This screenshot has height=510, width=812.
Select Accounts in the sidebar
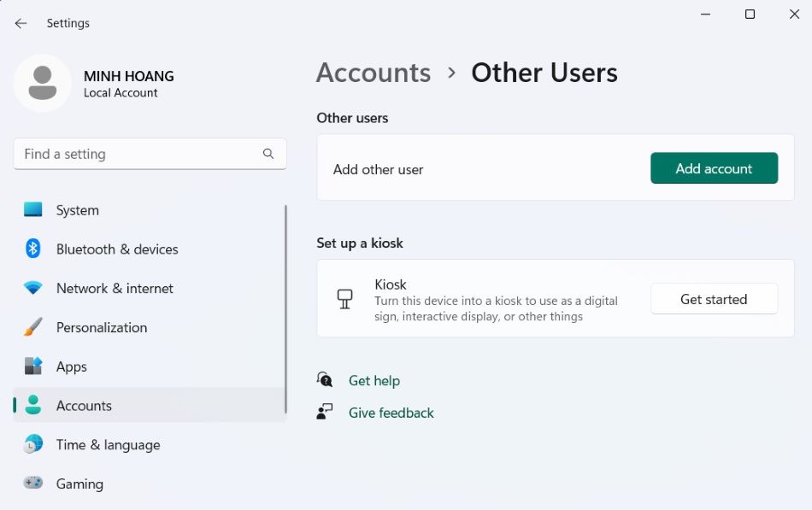[x=150, y=406]
